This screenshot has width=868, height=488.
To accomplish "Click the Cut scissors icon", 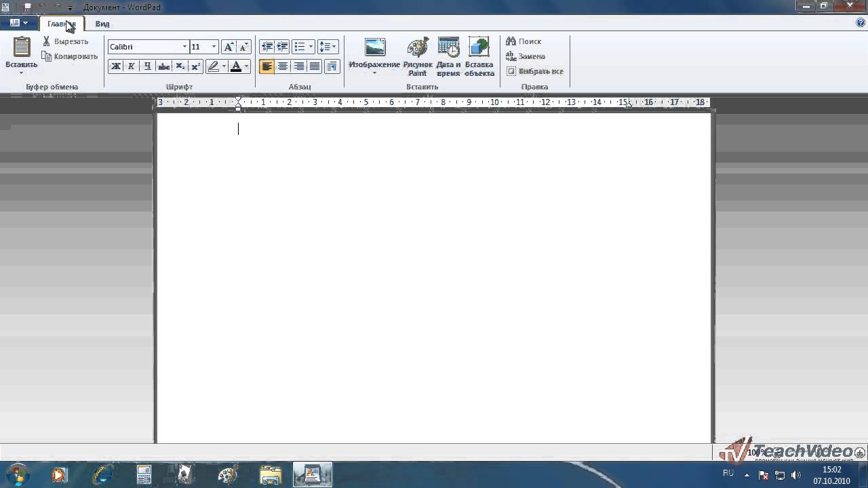I will pyautogui.click(x=46, y=41).
